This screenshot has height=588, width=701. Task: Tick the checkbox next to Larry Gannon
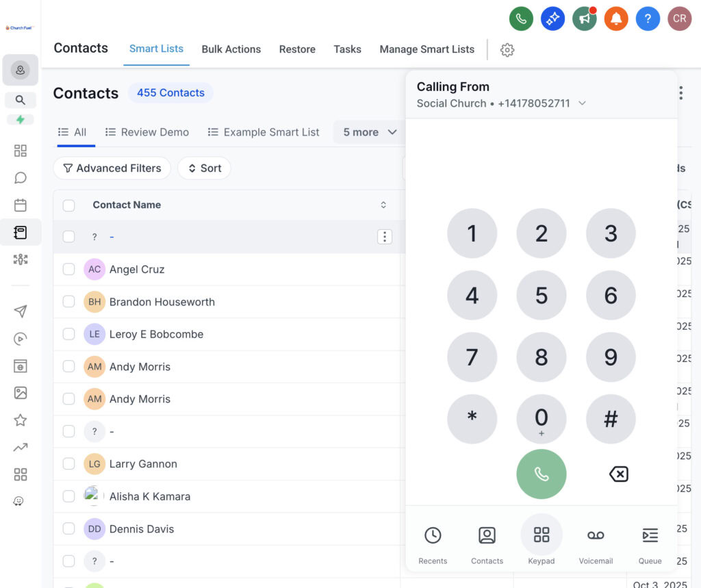pos(68,464)
